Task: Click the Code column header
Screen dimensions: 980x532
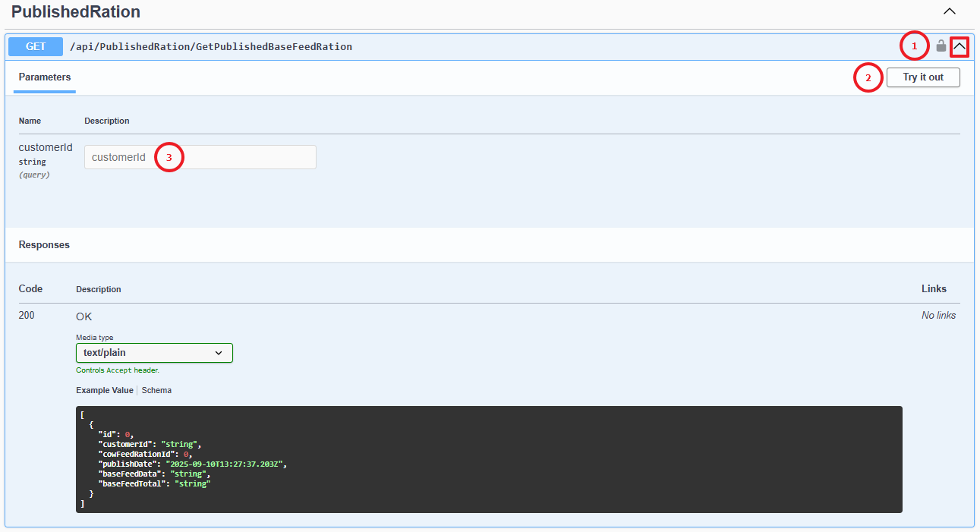Action: coord(30,288)
